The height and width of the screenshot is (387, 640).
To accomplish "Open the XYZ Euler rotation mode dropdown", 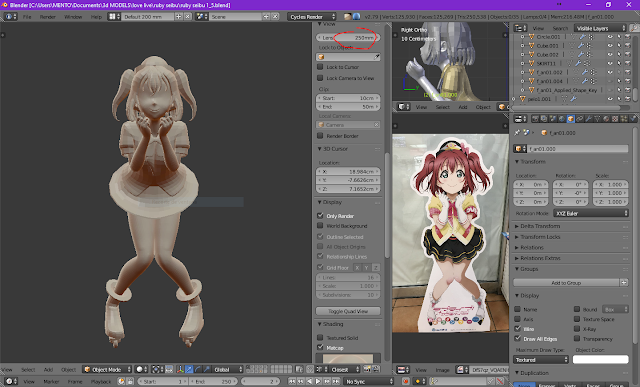I will [591, 213].
